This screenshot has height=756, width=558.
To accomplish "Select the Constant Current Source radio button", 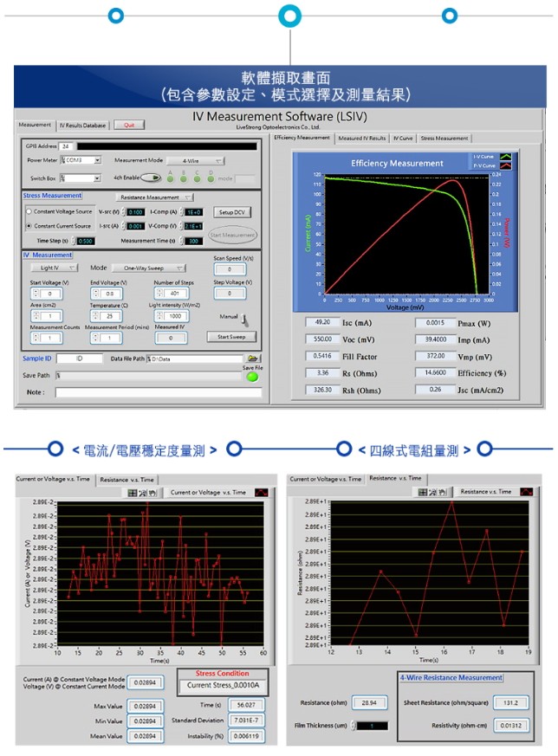I will click(x=29, y=226).
